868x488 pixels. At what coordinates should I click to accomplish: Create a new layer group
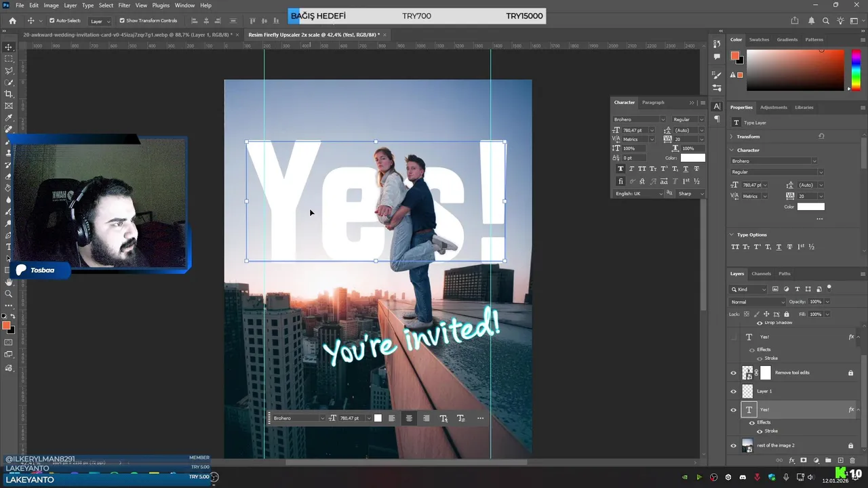coord(828,461)
